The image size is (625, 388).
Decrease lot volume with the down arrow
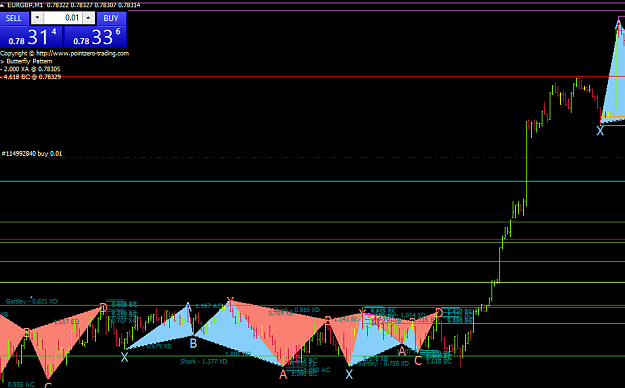(37, 18)
